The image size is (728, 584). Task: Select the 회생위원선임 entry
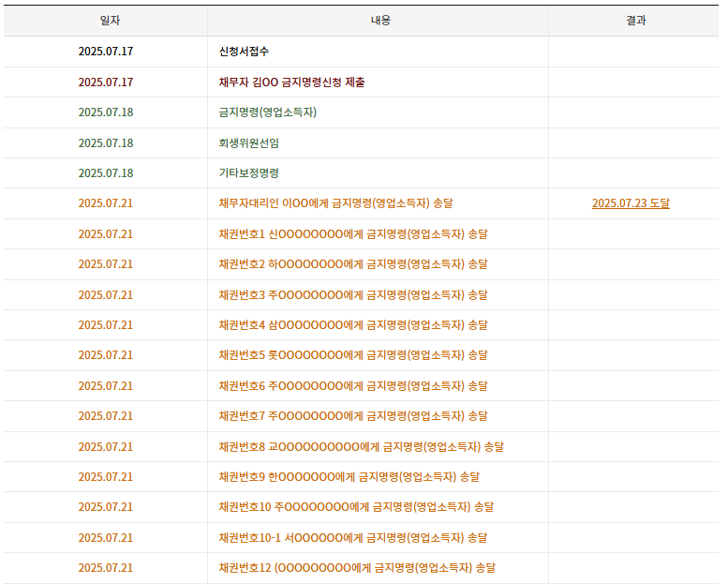click(x=249, y=143)
